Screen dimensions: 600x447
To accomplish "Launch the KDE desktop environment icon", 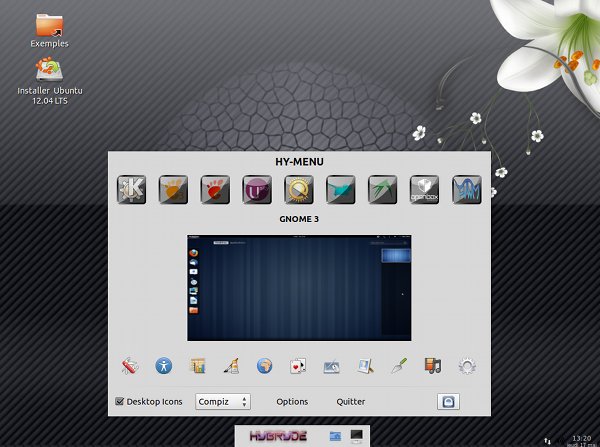I will tap(131, 190).
